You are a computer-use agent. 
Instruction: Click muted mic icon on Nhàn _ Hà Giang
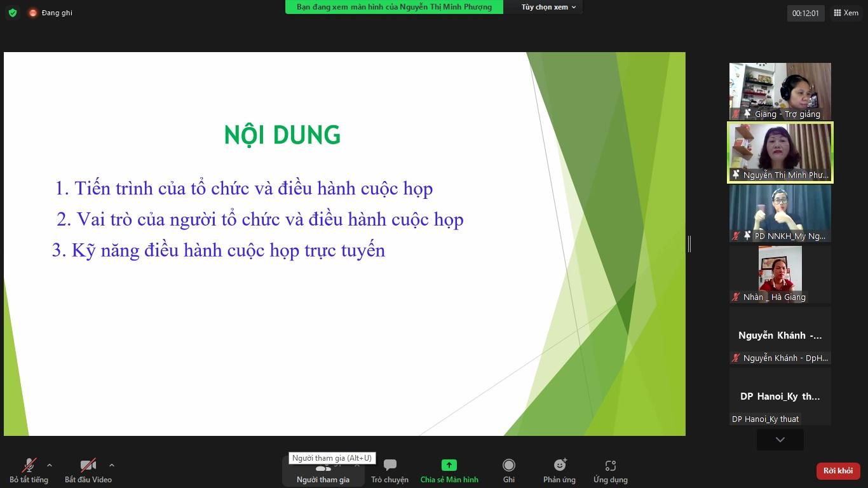click(736, 297)
